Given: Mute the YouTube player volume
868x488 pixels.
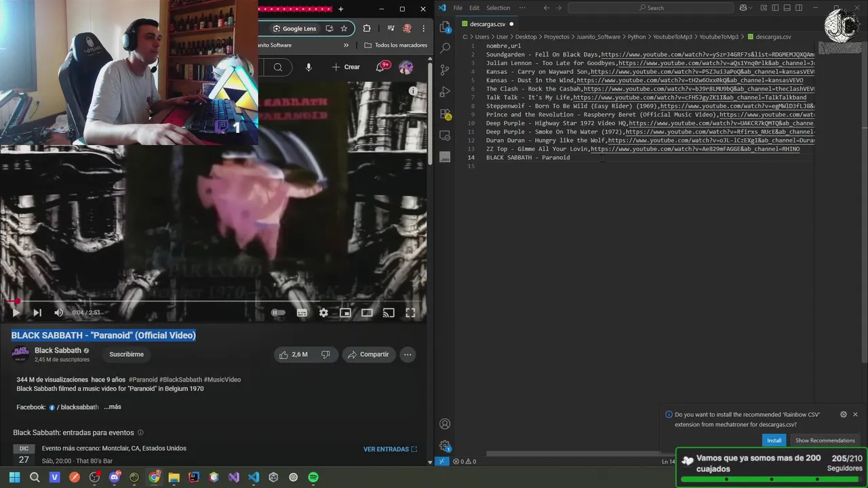Looking at the screenshot, I should (58, 312).
